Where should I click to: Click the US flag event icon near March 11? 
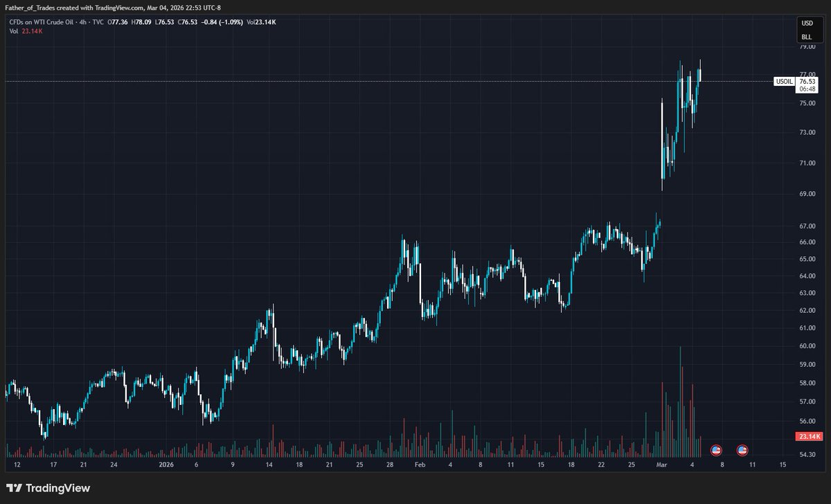(x=742, y=449)
